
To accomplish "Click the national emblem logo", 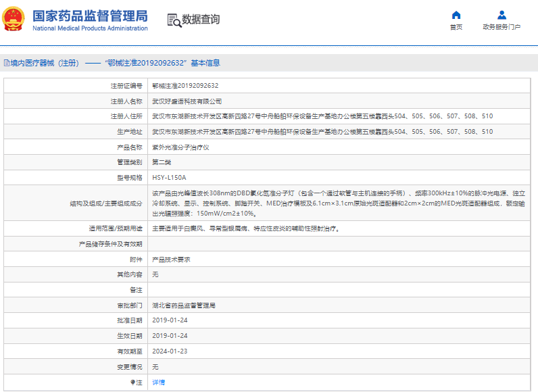I will point(14,19).
